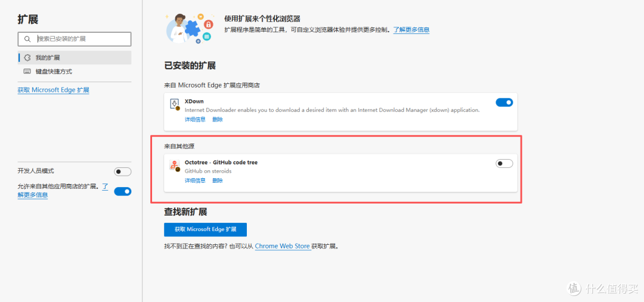Screen dimensions: 644x302
Task: Click the 使用扩展来个性化浏览器 heading
Action: [262, 19]
